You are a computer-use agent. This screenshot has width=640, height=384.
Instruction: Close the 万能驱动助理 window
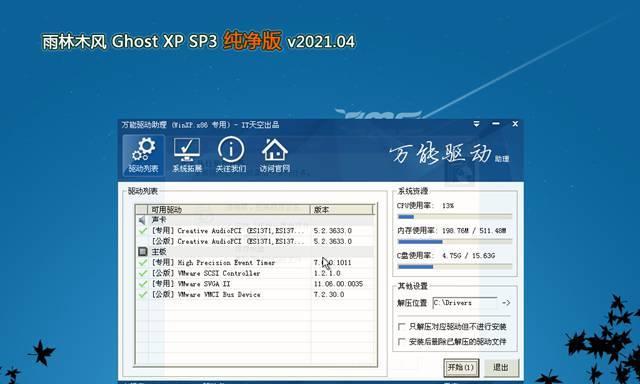pyautogui.click(x=515, y=124)
